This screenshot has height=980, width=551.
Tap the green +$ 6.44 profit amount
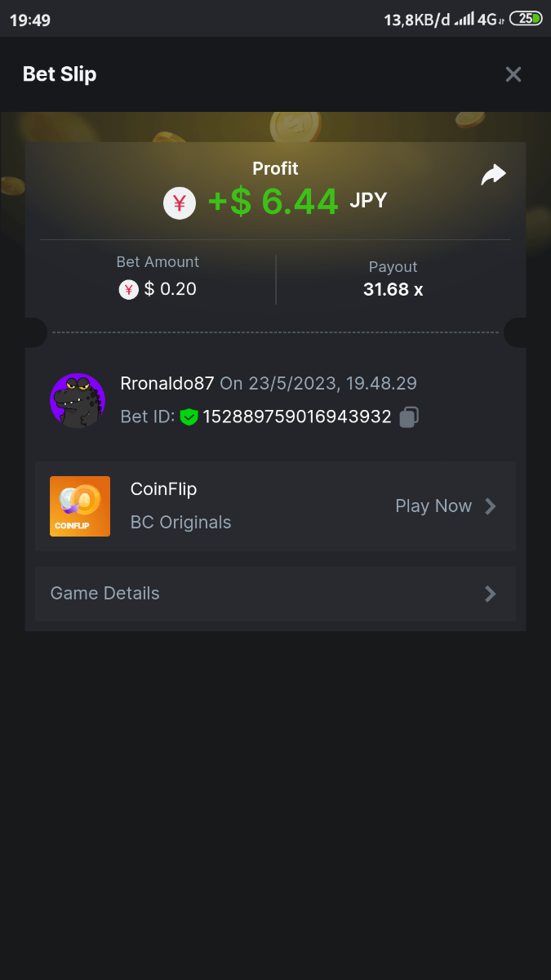point(273,202)
